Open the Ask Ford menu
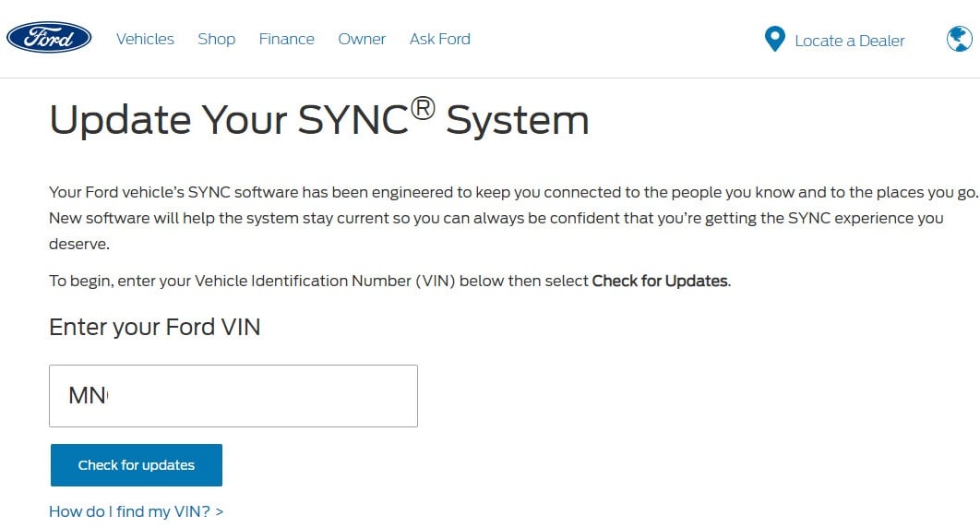 (x=440, y=39)
